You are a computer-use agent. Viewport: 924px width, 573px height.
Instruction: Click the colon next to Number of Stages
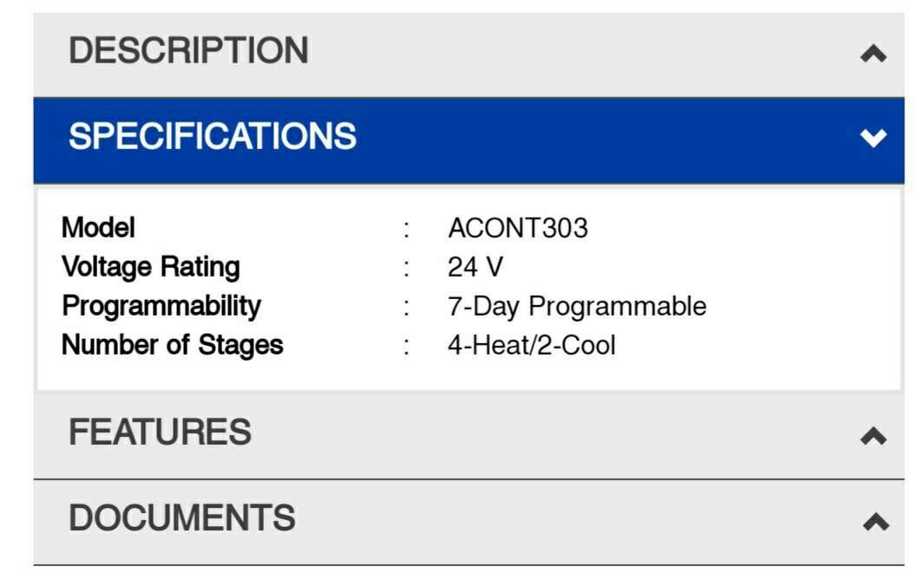pos(406,346)
